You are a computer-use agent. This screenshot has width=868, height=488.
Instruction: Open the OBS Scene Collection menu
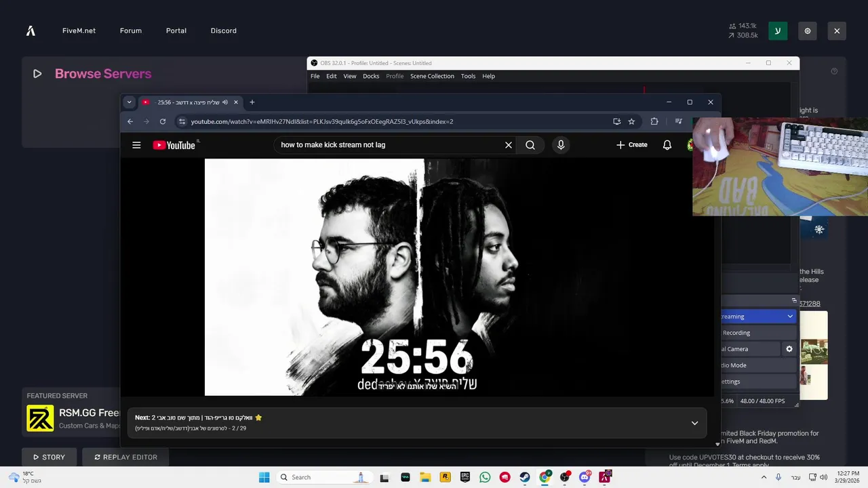tap(432, 76)
